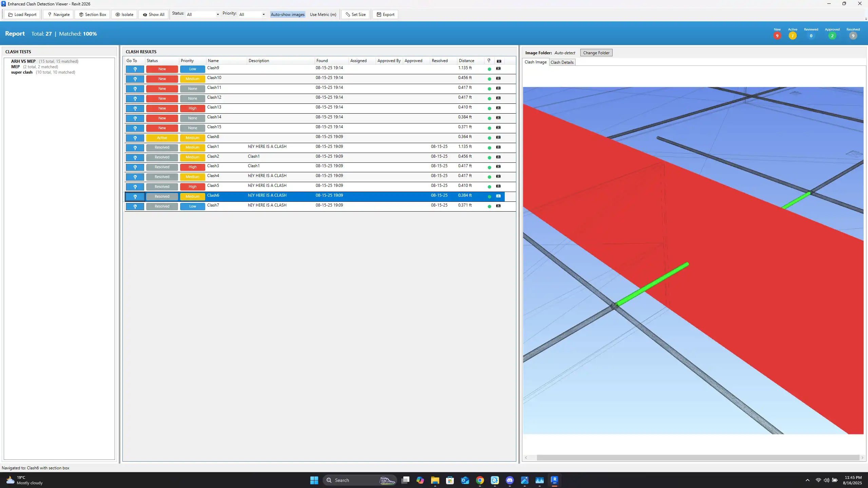This screenshot has width=868, height=488.
Task: Click the Change Folder button
Action: click(x=596, y=53)
